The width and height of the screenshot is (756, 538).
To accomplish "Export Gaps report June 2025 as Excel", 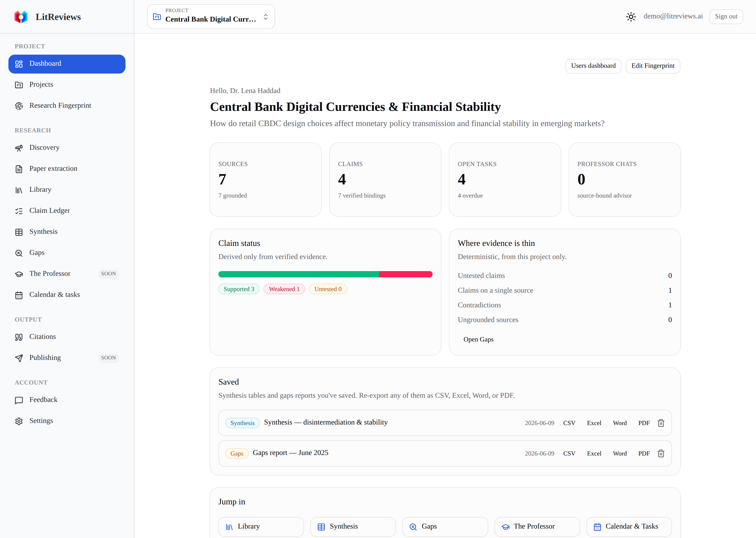I will [x=594, y=453].
